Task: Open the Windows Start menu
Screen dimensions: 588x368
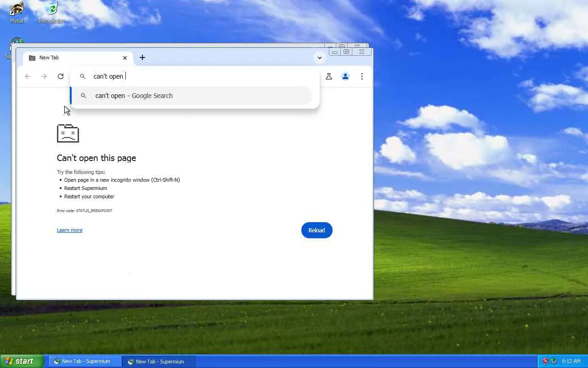Action: [22, 361]
